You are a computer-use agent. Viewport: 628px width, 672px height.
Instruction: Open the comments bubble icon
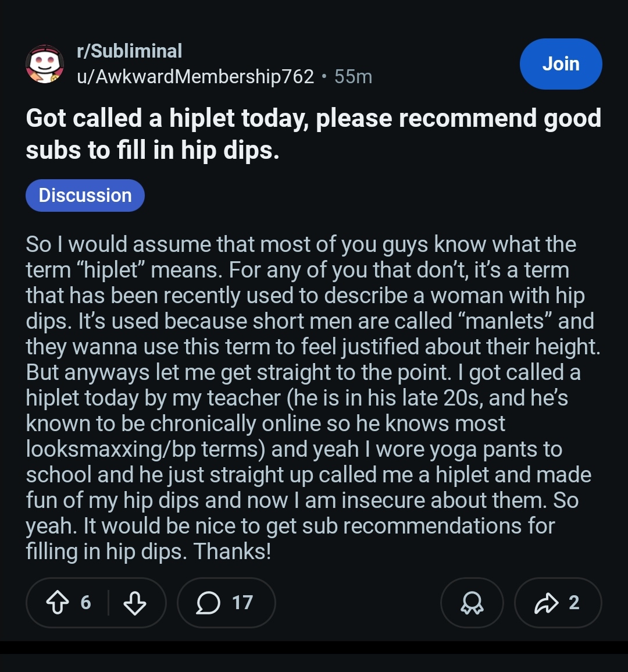208,603
